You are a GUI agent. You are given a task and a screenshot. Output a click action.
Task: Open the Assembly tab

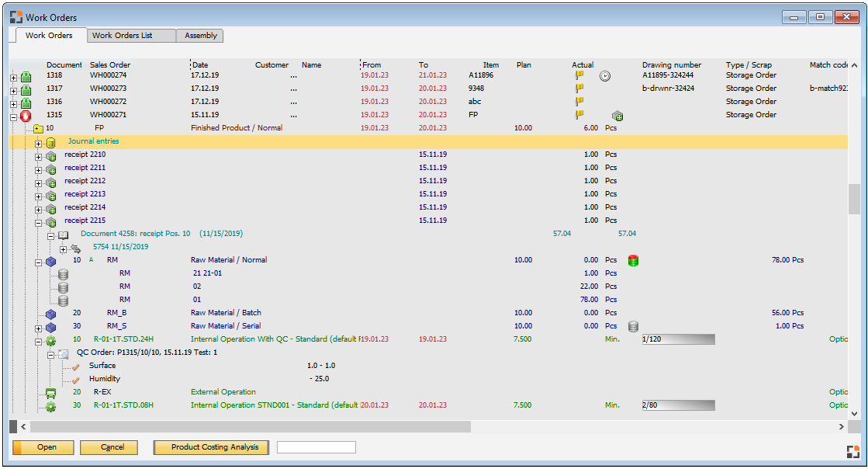199,35
